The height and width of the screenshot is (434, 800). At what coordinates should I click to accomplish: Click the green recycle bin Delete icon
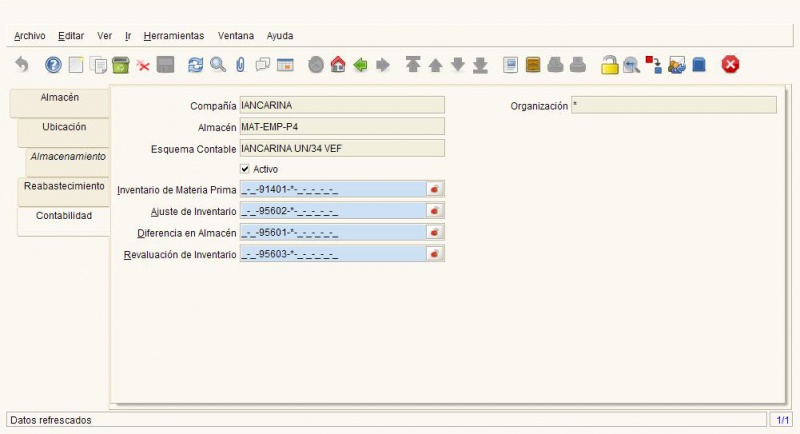(120, 65)
